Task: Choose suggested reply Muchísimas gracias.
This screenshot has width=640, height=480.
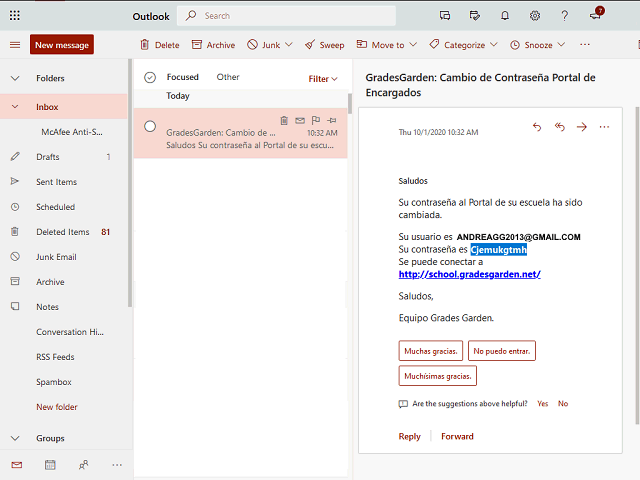Action: coord(438,376)
